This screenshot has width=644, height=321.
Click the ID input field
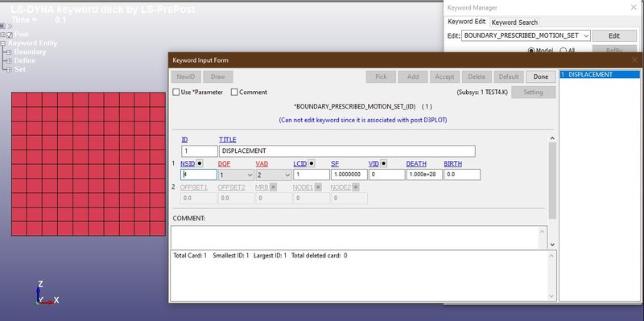pos(199,151)
